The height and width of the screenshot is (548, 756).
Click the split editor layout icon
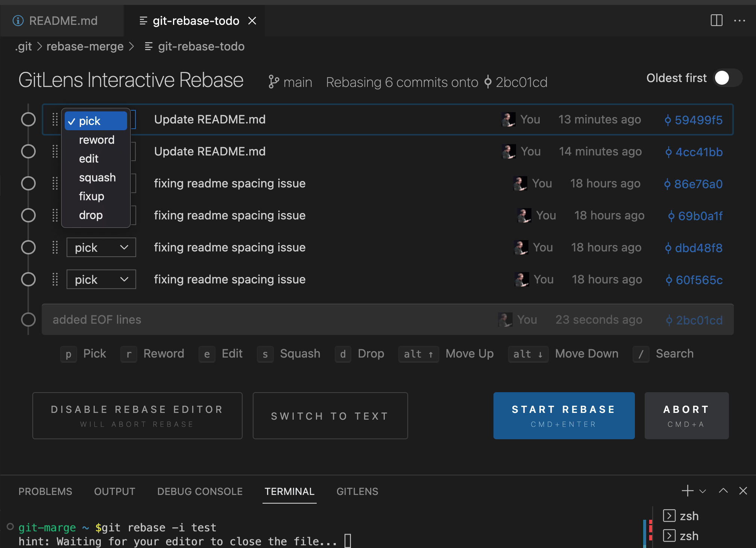717,20
